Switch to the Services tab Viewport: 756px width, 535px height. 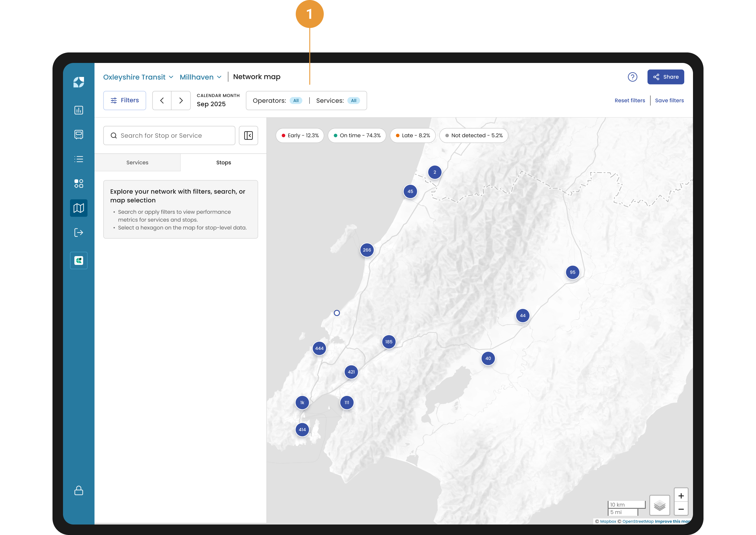tap(137, 162)
